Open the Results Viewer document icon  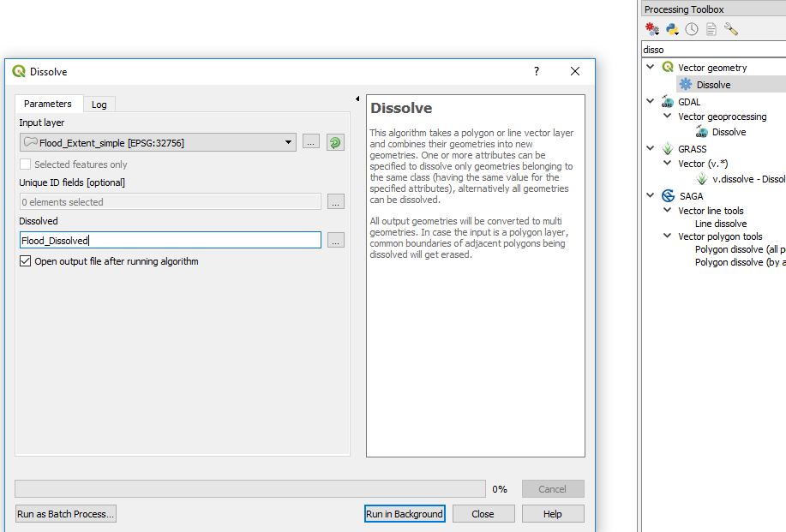pos(711,29)
